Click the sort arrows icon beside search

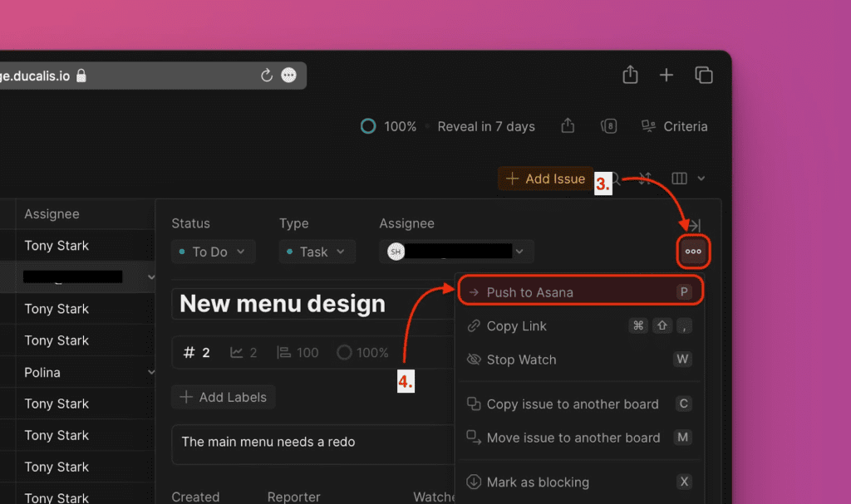point(645,178)
